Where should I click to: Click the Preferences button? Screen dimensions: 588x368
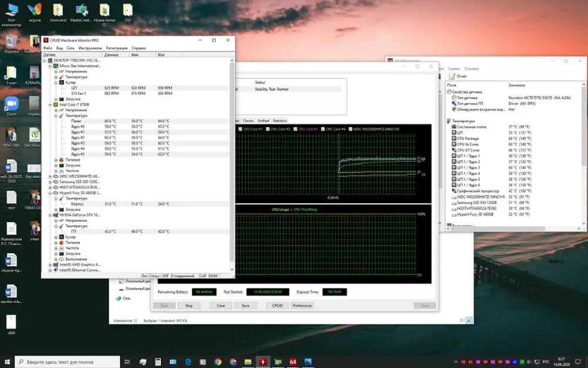pyautogui.click(x=302, y=306)
